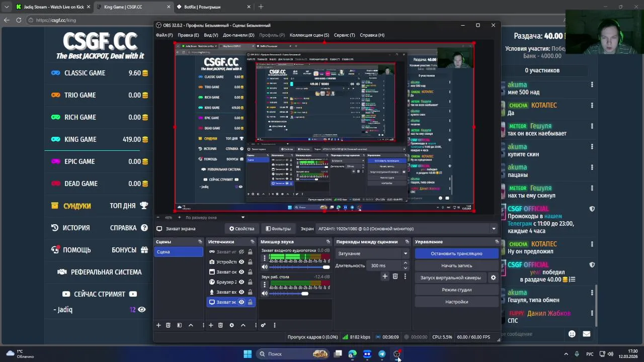Viewport: 644px width, 362px height.
Task: Open the Вид menu in OBS
Action: 211,35
